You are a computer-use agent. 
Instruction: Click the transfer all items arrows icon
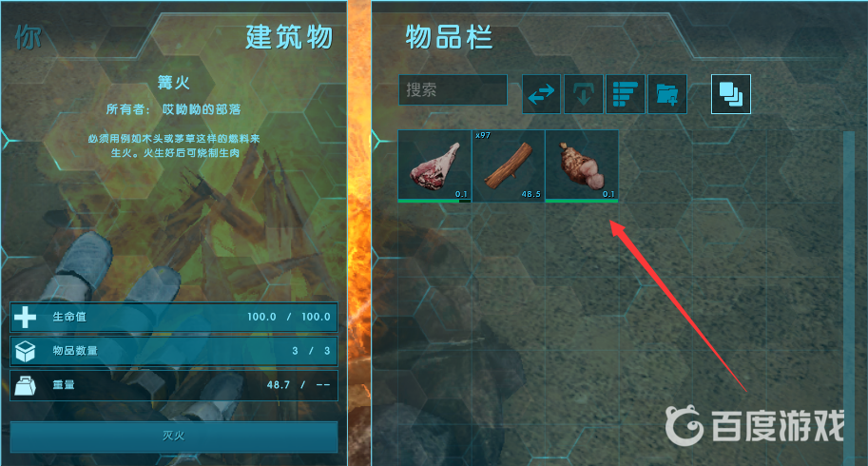[541, 94]
